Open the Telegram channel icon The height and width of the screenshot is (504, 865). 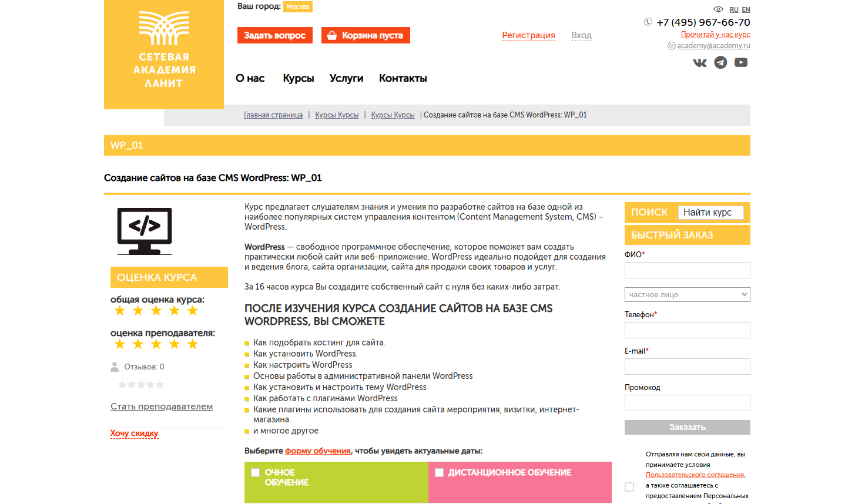click(x=720, y=62)
